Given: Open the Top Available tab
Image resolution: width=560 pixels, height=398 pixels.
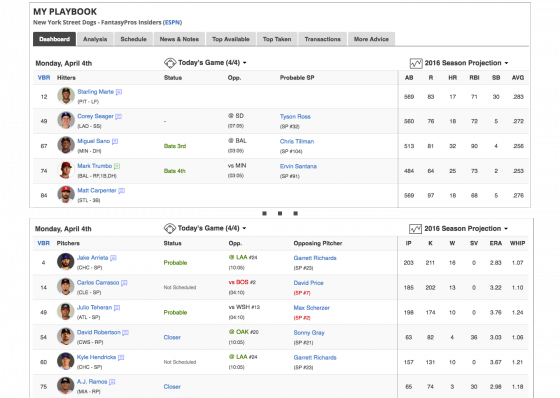Looking at the screenshot, I should click(231, 39).
